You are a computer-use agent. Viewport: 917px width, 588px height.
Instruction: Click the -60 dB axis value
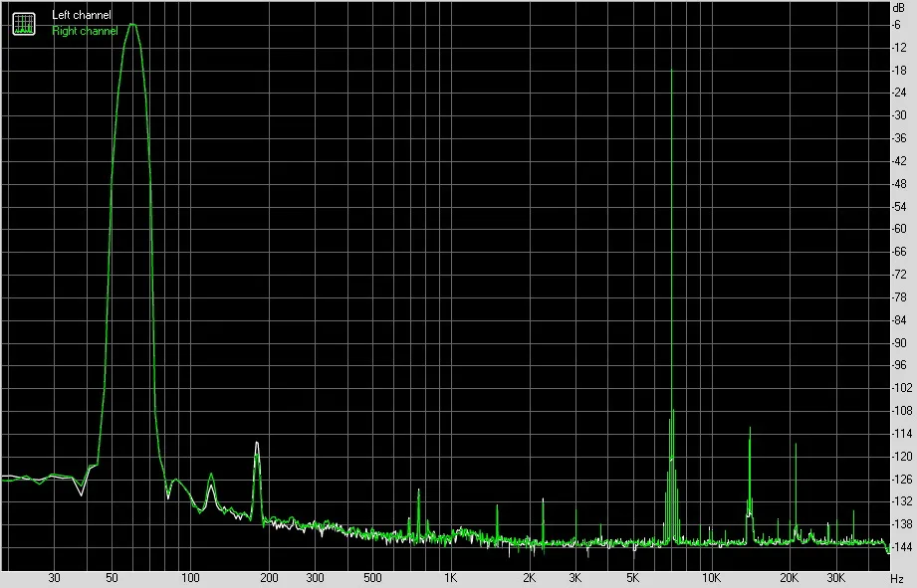[x=899, y=229]
